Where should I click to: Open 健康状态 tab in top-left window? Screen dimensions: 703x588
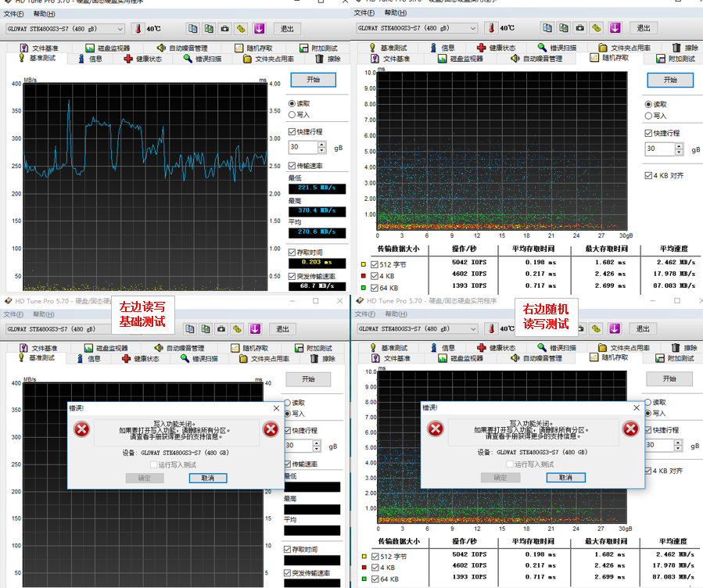point(143,59)
